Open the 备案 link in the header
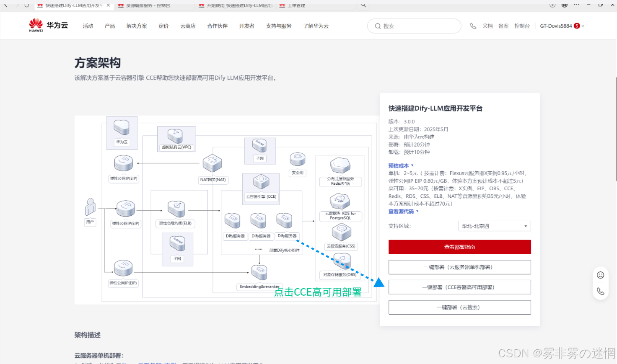617x364 pixels. (x=503, y=26)
